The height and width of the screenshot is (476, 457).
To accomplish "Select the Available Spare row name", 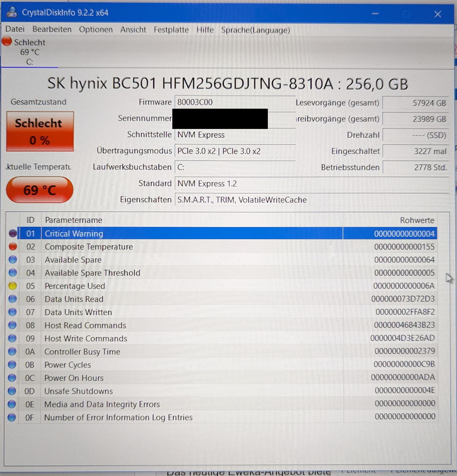I will [x=73, y=260].
